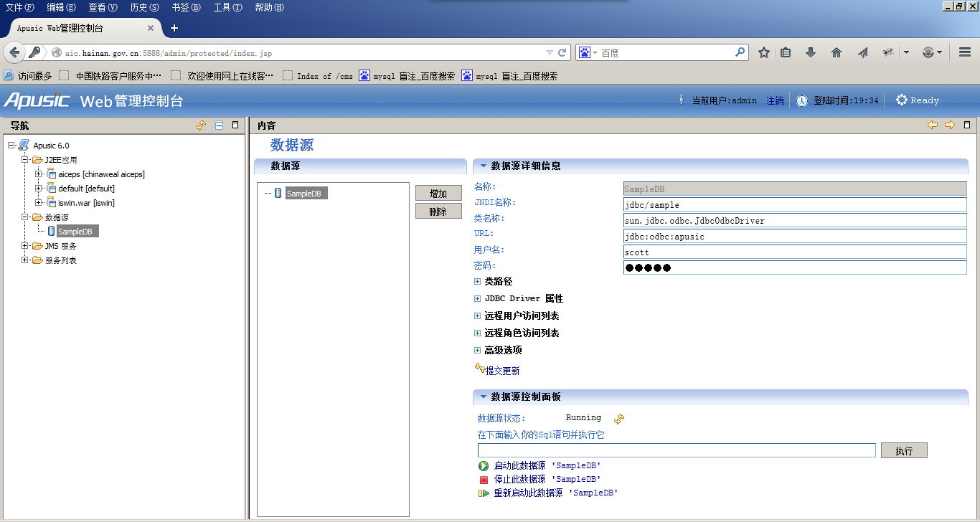Collapse the 数据源控制面板 panel header

[x=484, y=397]
